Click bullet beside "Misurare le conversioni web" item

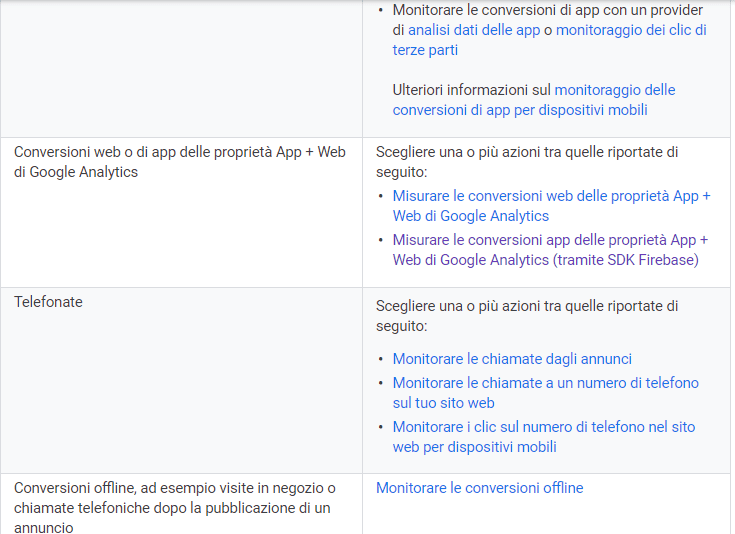pos(381,197)
